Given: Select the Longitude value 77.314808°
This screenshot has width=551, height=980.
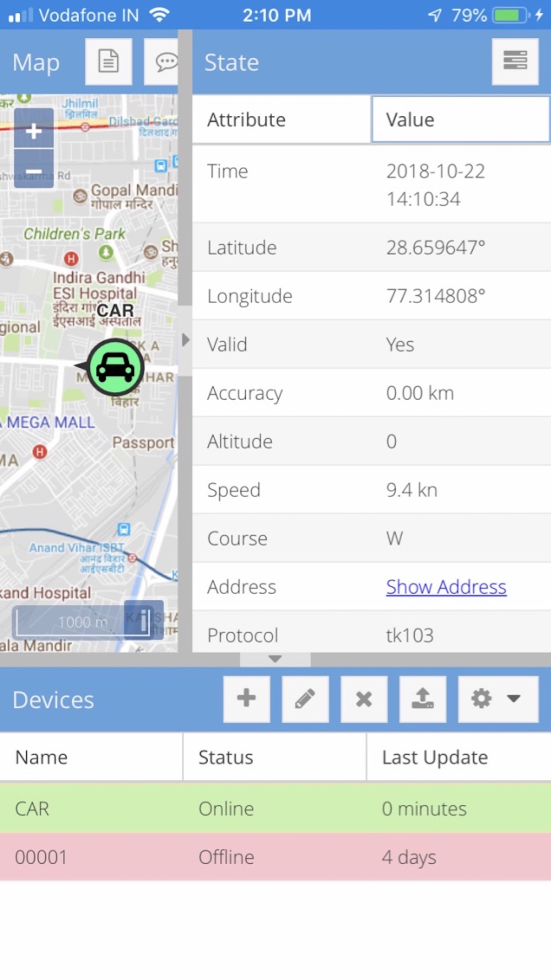Looking at the screenshot, I should (435, 296).
